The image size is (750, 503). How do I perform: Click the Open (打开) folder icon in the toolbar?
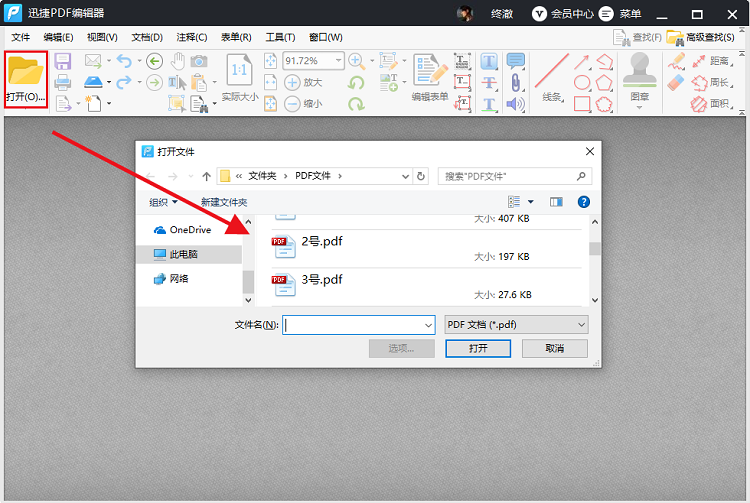25,72
